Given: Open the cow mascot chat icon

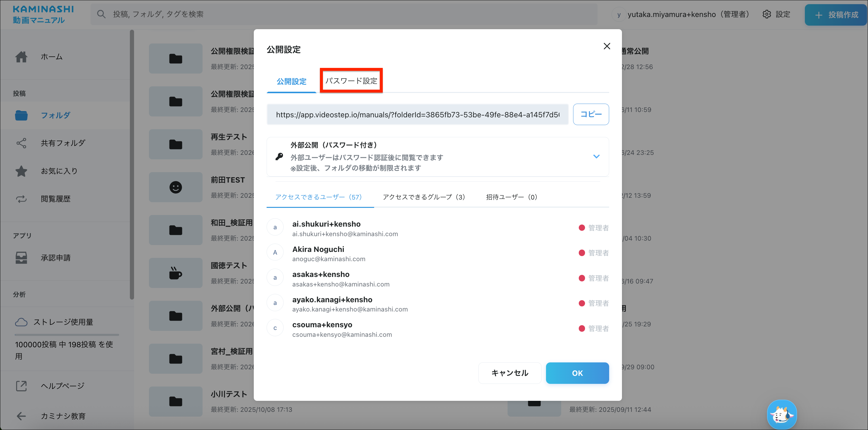Looking at the screenshot, I should click(782, 415).
